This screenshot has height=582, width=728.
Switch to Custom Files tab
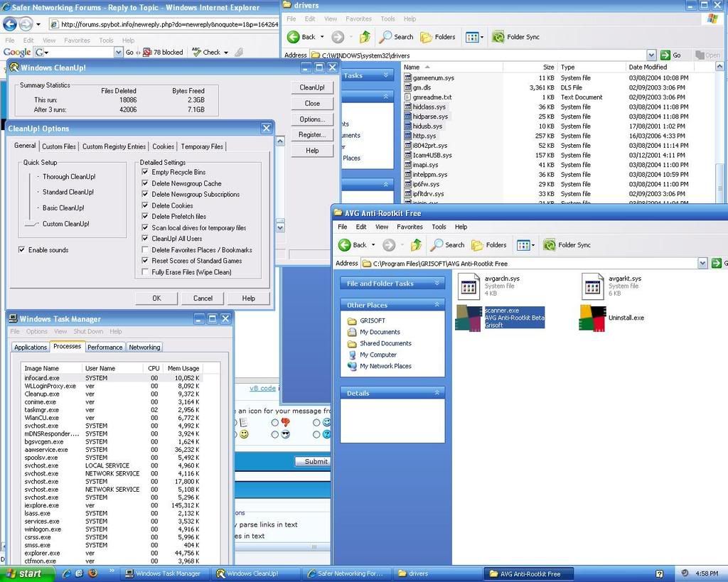[58, 146]
